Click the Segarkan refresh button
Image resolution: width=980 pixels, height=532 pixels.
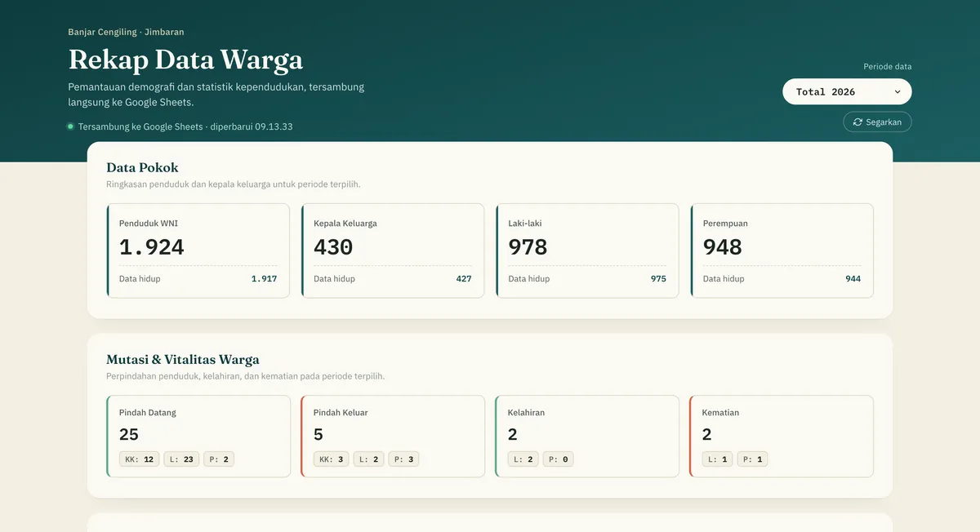[x=877, y=122]
